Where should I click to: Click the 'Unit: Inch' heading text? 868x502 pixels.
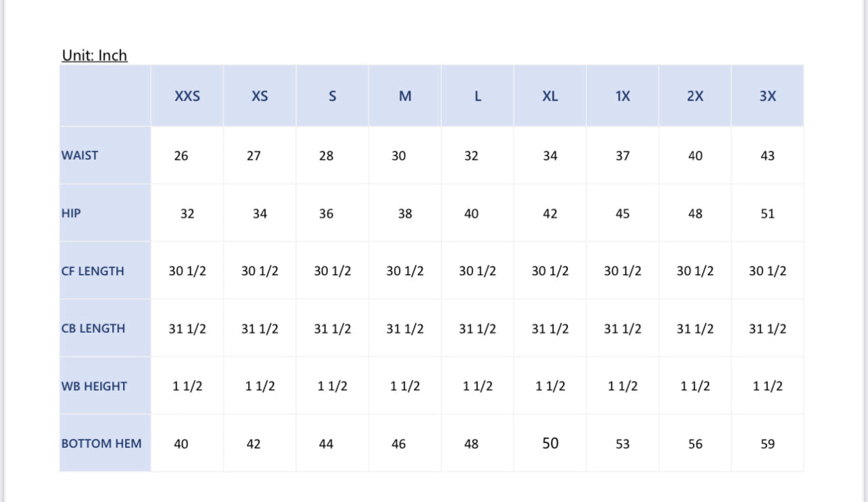(95, 55)
